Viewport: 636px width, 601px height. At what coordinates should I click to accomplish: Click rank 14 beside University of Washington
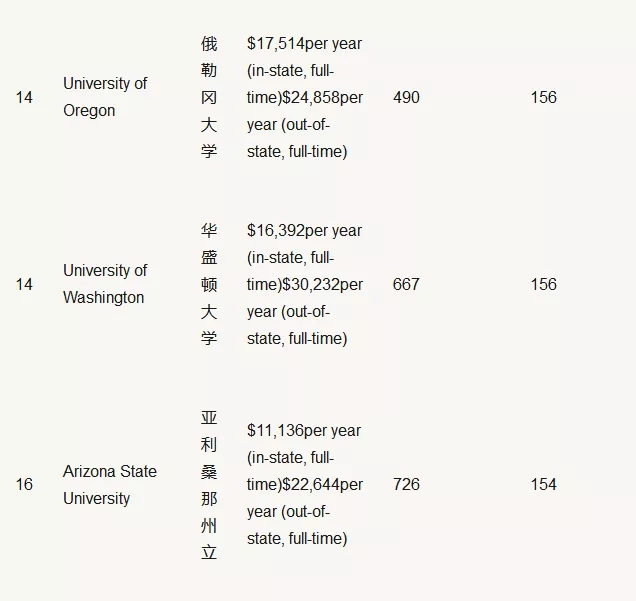(x=24, y=284)
